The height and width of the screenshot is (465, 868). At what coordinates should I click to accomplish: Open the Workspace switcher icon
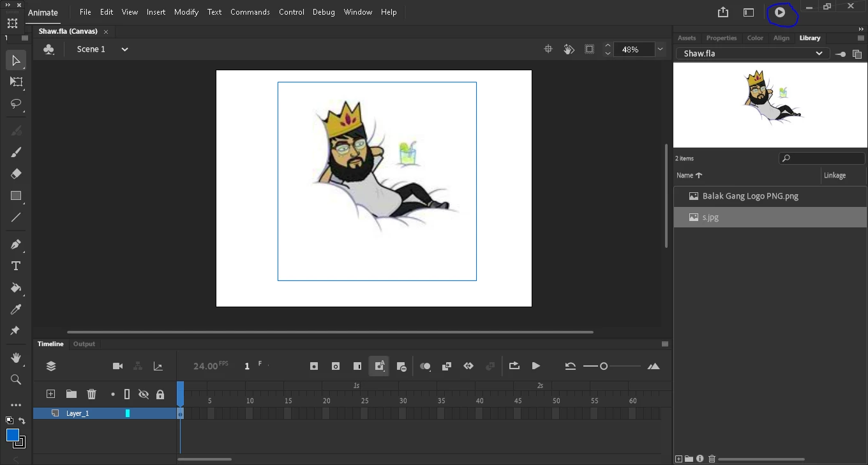point(749,11)
